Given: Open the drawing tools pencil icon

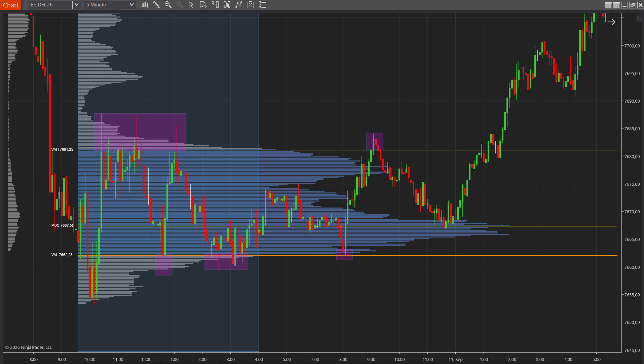Looking at the screenshot, I should click(156, 5).
